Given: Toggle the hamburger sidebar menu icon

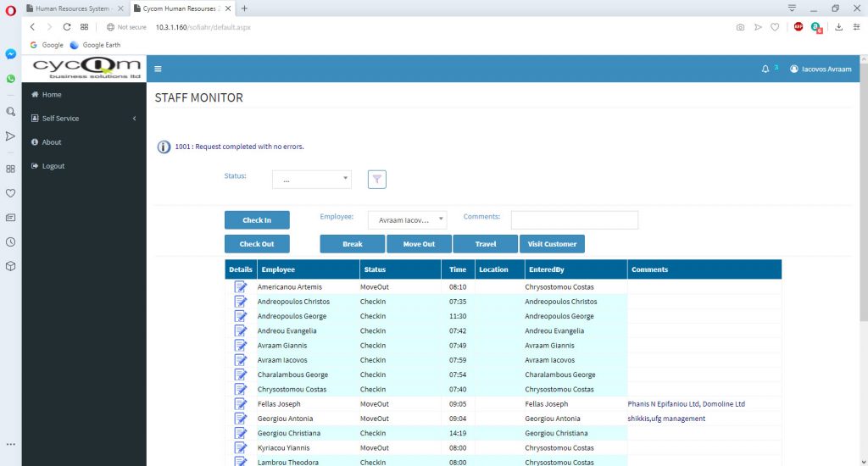Looking at the screenshot, I should [x=158, y=69].
